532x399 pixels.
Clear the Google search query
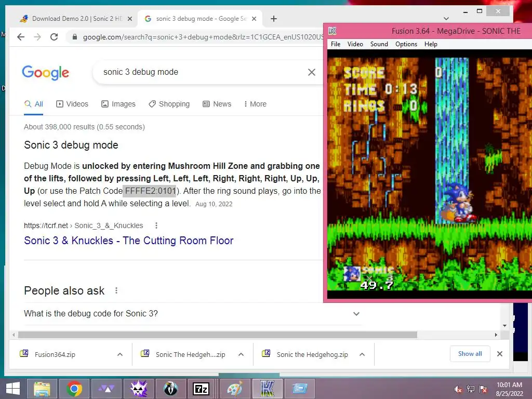(312, 72)
